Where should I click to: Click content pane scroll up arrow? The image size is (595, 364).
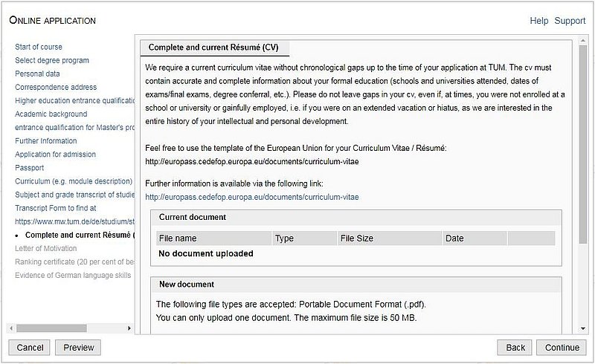click(583, 41)
